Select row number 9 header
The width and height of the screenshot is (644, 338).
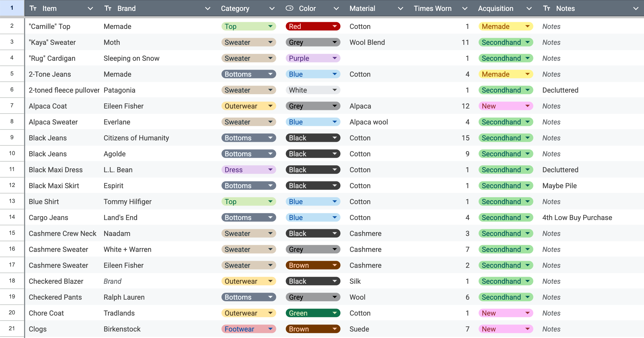click(x=12, y=137)
